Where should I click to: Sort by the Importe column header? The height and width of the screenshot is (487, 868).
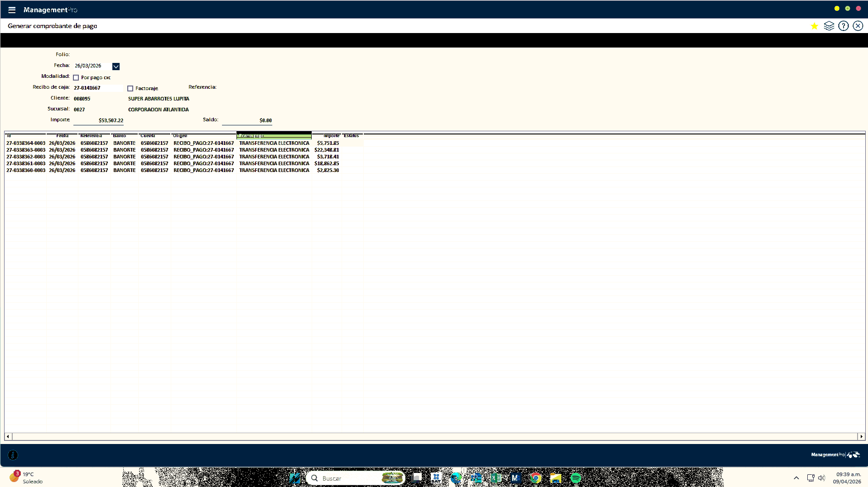[331, 136]
